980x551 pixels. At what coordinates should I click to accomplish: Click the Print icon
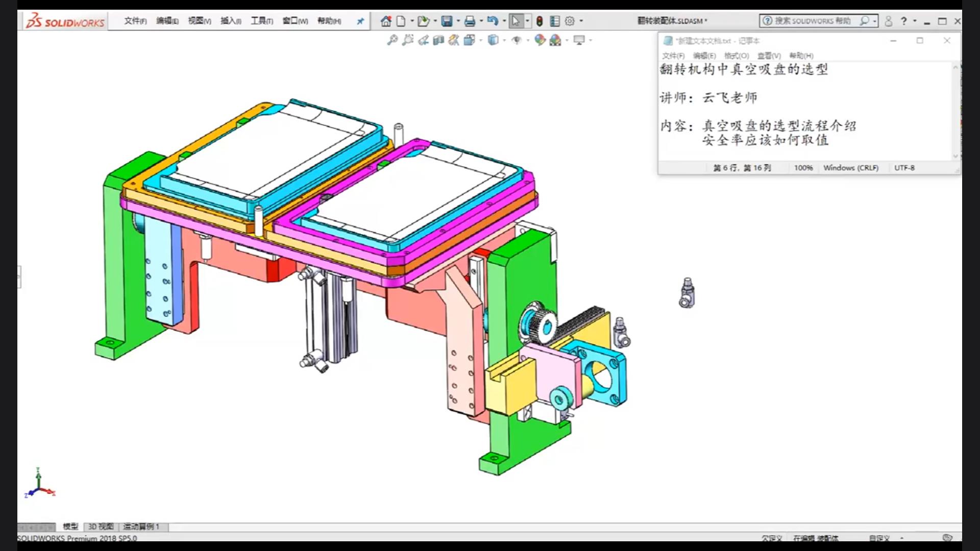pos(470,21)
